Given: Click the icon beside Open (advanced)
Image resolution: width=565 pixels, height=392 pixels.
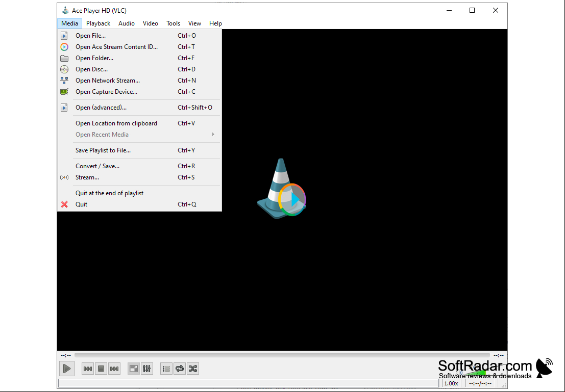Looking at the screenshot, I should 64,107.
